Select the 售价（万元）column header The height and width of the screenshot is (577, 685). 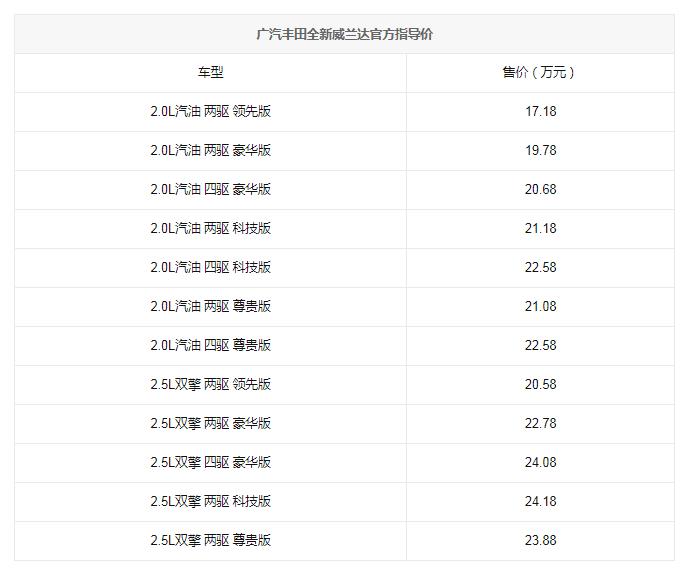point(540,72)
